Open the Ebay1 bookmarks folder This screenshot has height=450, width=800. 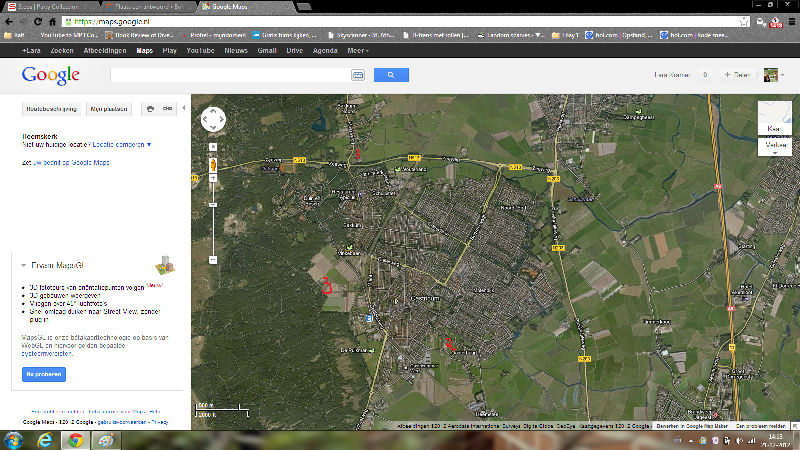pyautogui.click(x=565, y=35)
